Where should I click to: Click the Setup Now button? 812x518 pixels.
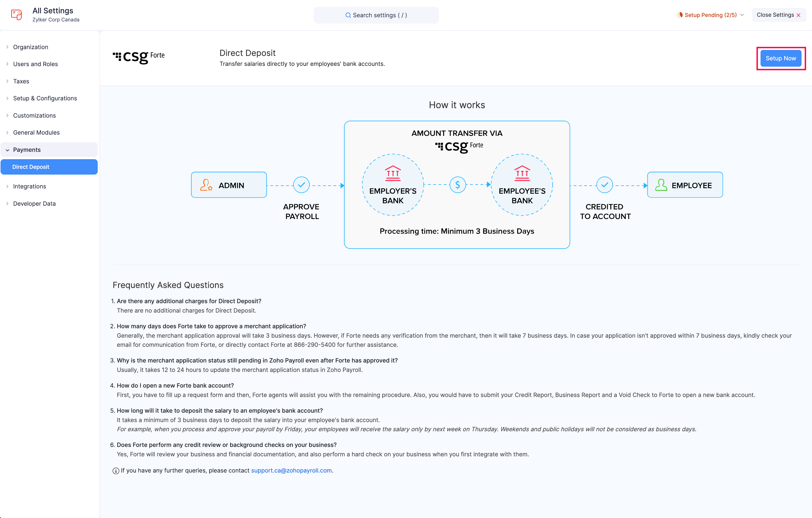[781, 58]
